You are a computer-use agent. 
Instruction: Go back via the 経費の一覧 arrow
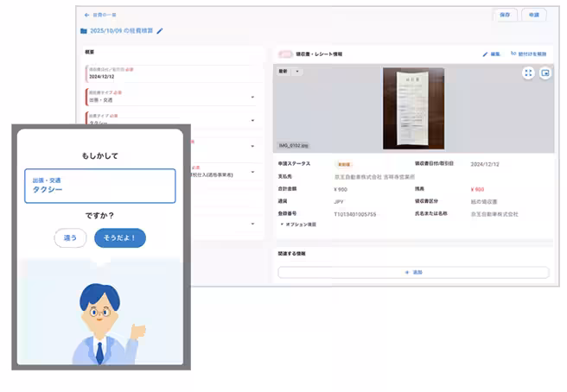pos(86,15)
